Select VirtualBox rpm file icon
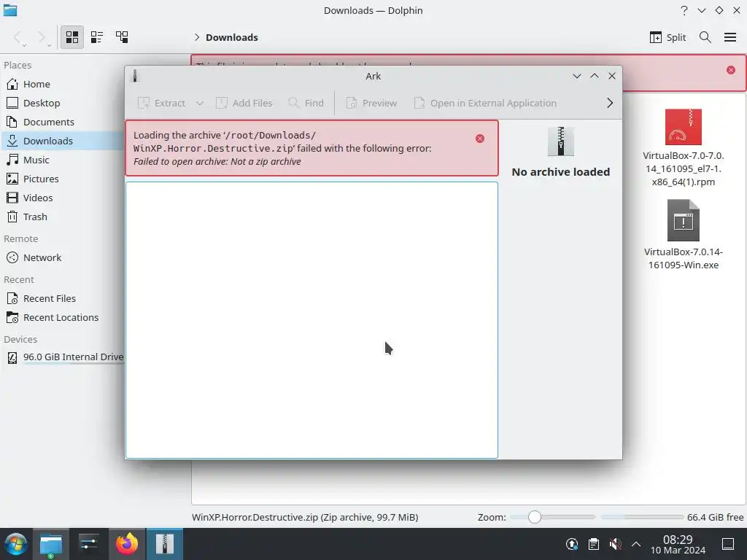 [683, 127]
